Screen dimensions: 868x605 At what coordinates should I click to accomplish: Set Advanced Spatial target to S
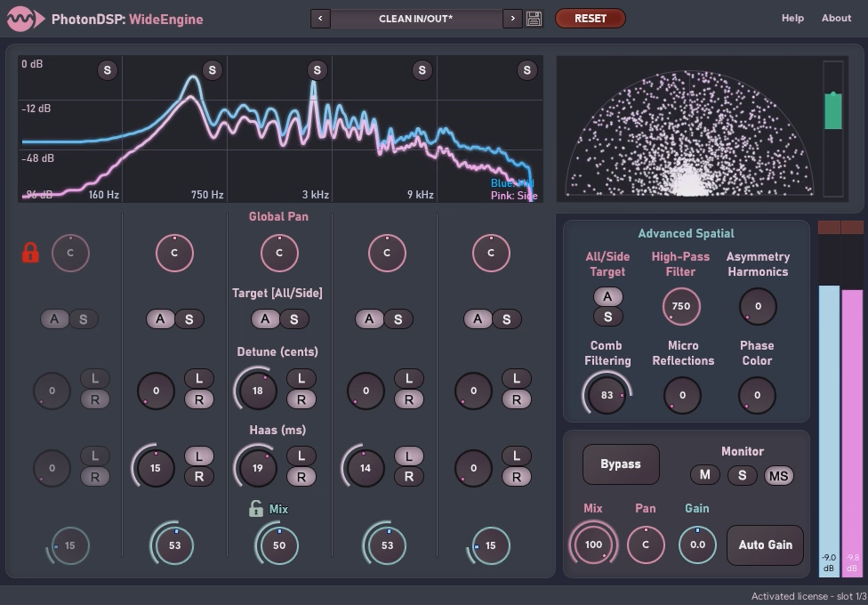point(607,317)
